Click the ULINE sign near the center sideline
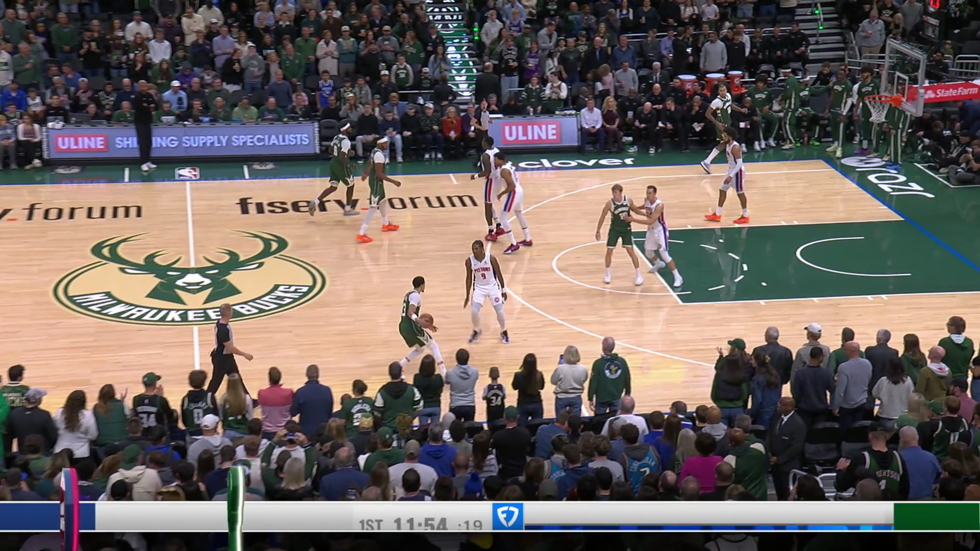 coord(531,133)
